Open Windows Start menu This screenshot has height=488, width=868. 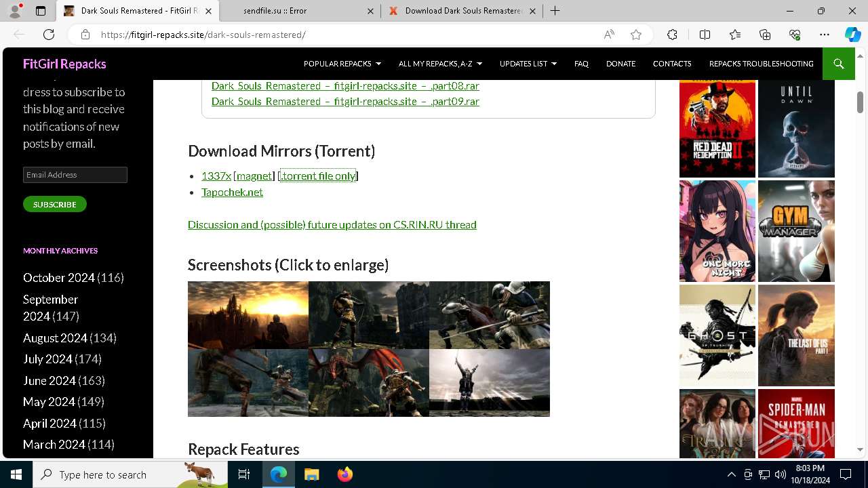pos(16,474)
